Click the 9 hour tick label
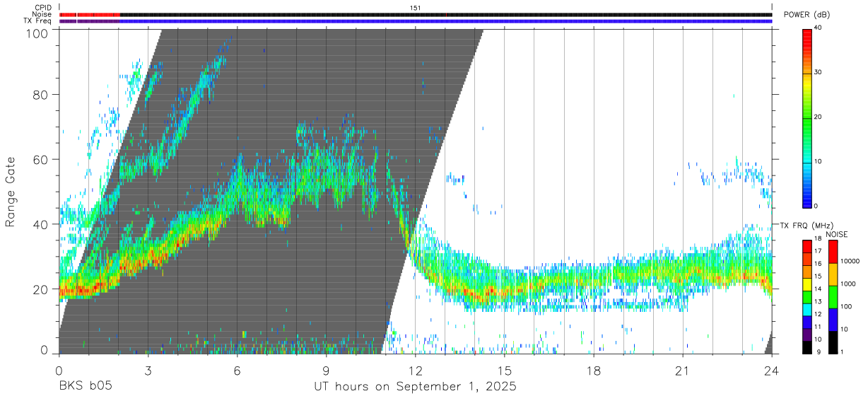This screenshot has width=868, height=401. tap(326, 370)
